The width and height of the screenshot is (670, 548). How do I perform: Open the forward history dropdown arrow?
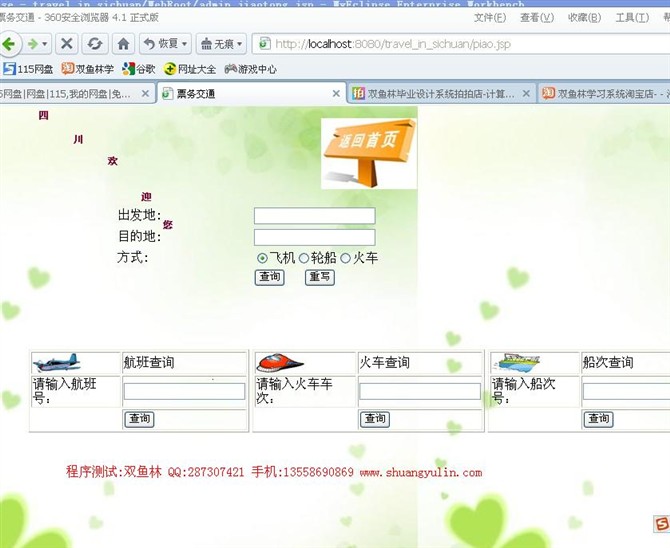[45, 44]
